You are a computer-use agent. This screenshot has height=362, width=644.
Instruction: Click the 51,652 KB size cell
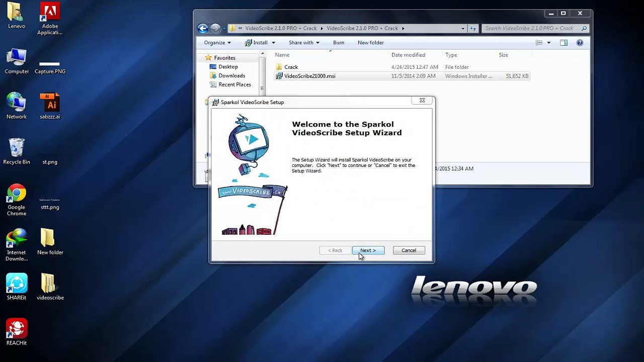coord(517,76)
